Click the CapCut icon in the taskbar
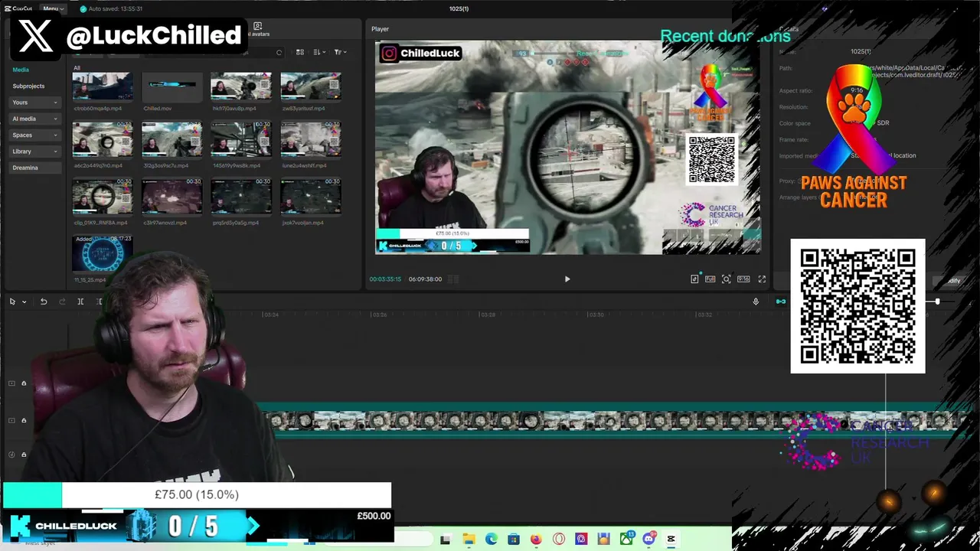980x551 pixels. 671,540
